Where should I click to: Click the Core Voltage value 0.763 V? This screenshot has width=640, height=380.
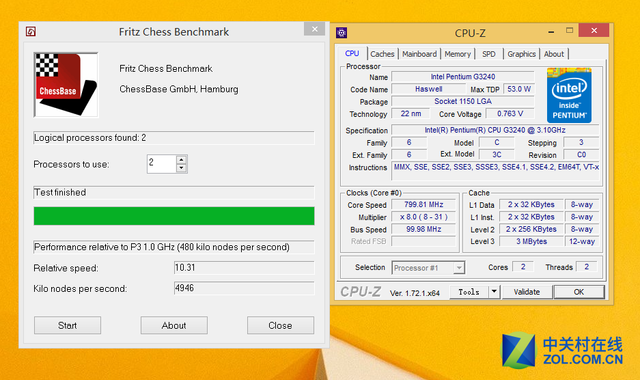pyautogui.click(x=510, y=113)
